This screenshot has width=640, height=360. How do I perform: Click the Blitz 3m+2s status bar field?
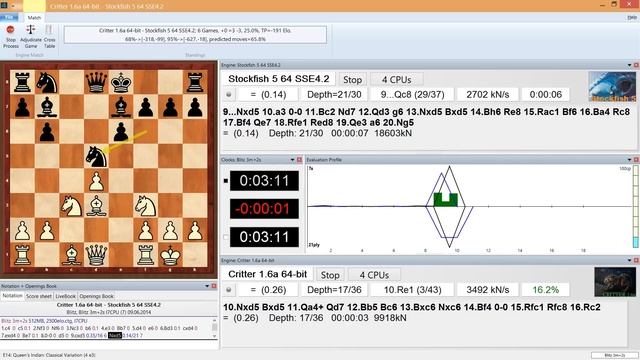tap(614, 356)
